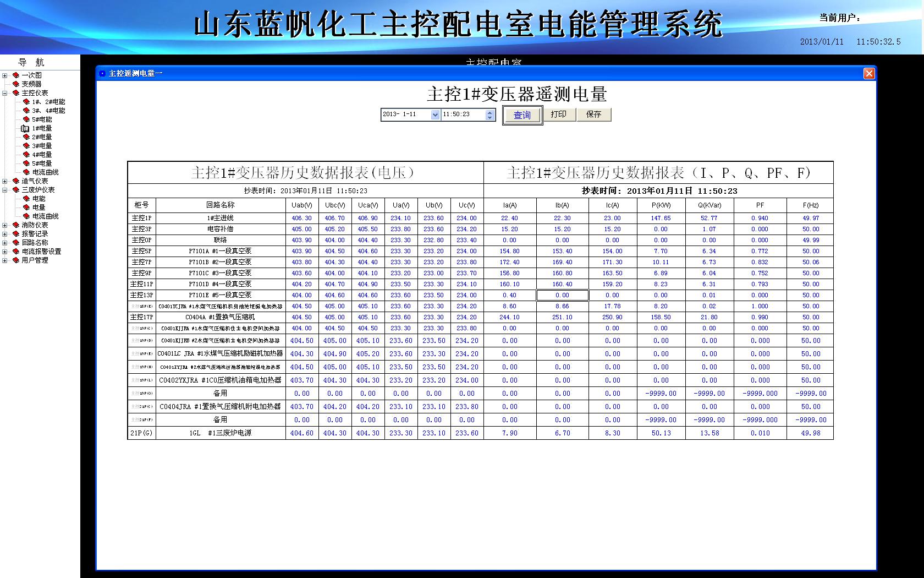Click the Ib(A) cell for 主控13P row
The height and width of the screenshot is (578, 924).
coord(562,295)
